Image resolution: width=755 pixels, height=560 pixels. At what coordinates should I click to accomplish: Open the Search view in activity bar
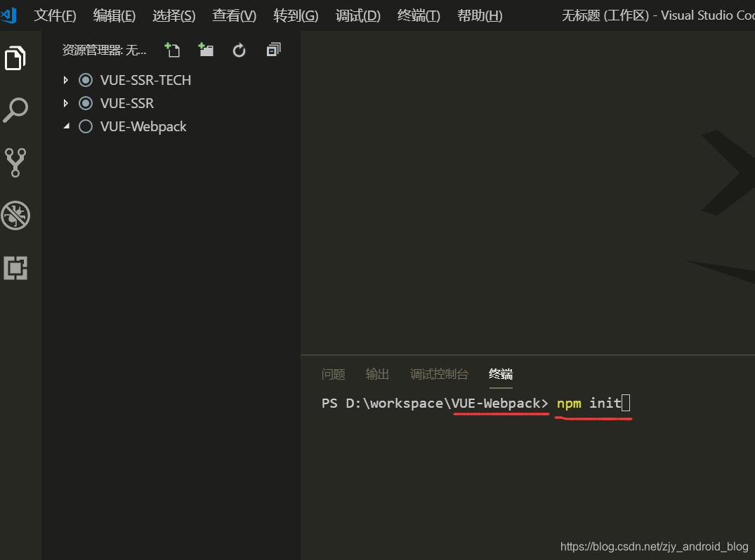tap(15, 110)
